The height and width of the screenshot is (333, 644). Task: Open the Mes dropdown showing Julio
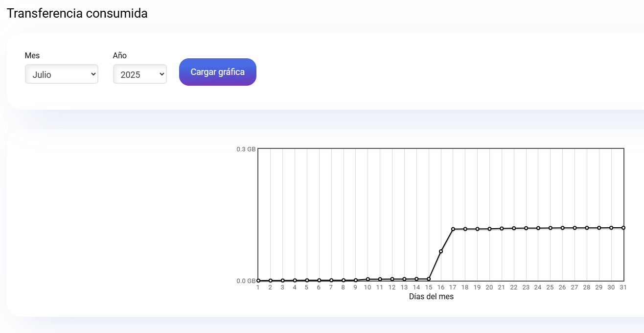pos(62,74)
